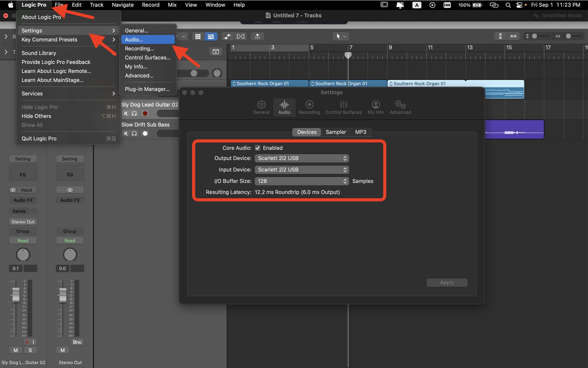This screenshot has height=368, width=588.
Task: Click the vertical auto zoom icon
Action: [500, 36]
